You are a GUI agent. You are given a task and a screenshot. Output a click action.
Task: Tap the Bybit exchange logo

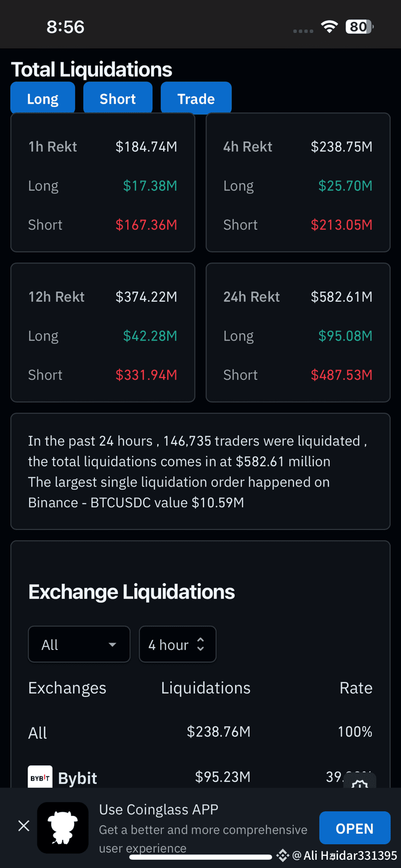(x=40, y=777)
